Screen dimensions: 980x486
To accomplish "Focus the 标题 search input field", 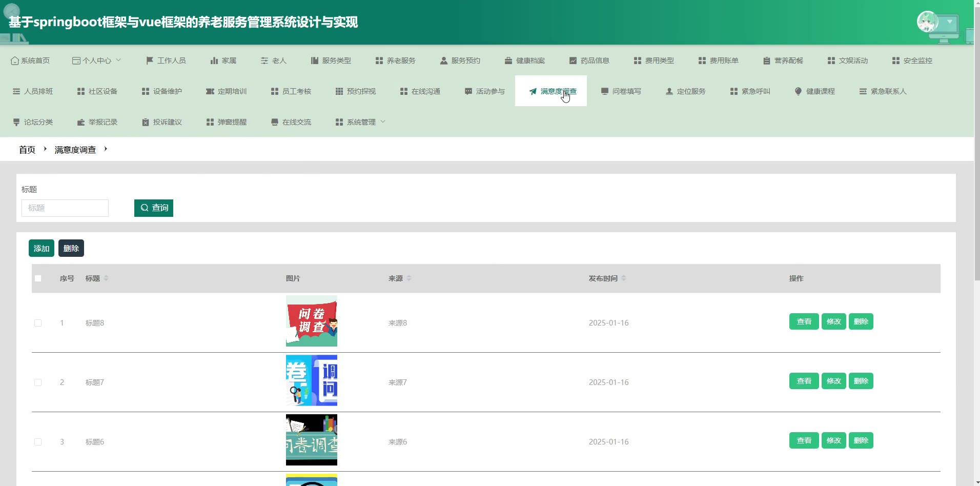I will pyautogui.click(x=65, y=208).
